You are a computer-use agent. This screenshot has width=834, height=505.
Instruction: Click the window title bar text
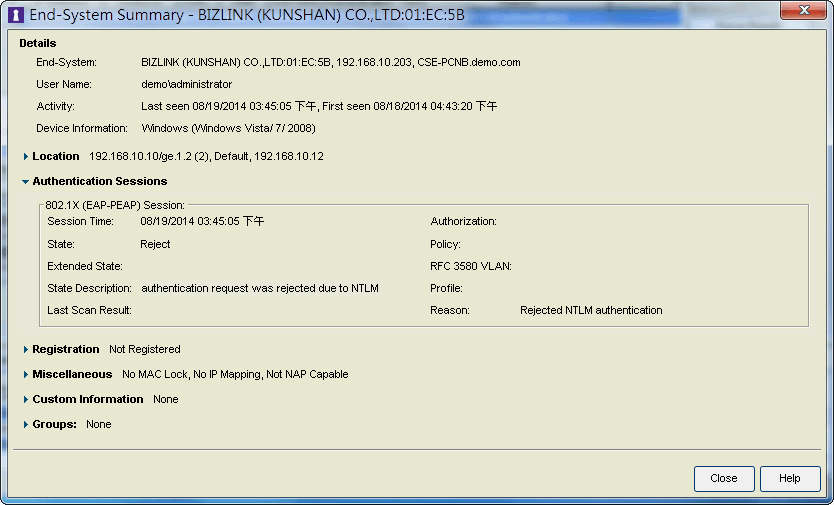pyautogui.click(x=247, y=15)
